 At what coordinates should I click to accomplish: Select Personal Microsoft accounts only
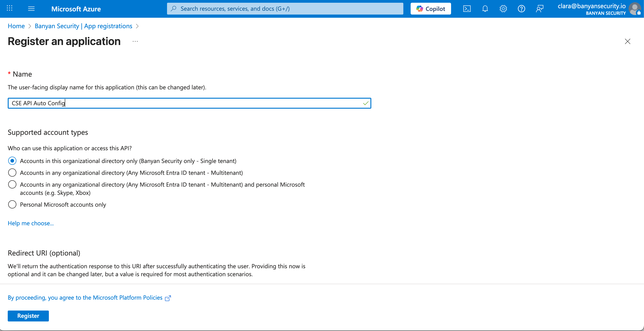[12, 204]
